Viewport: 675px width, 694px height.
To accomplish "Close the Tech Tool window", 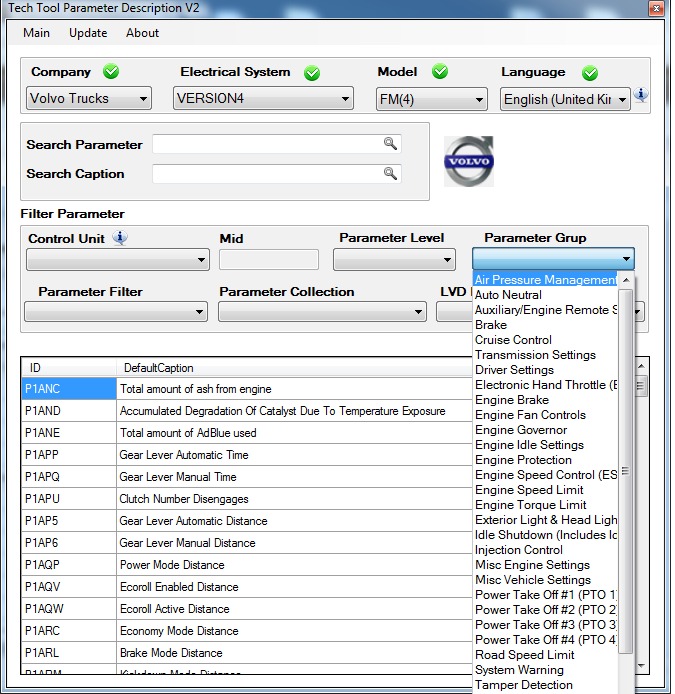I will 656,8.
